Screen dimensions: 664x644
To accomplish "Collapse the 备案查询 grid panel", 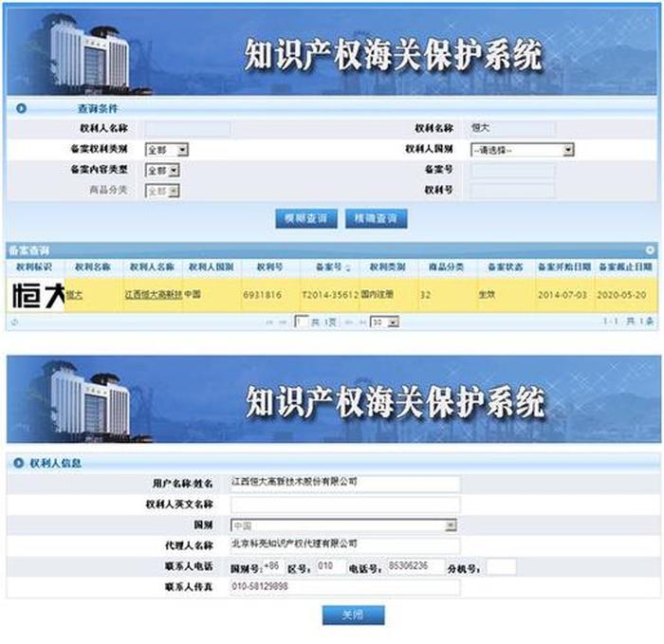I will coord(650,250).
